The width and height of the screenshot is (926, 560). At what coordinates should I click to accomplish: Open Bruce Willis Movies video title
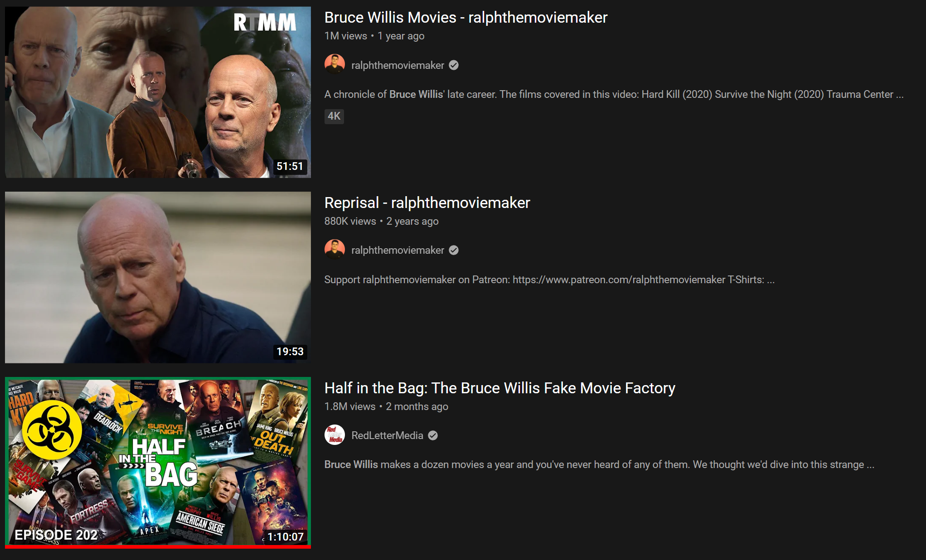pos(465,17)
